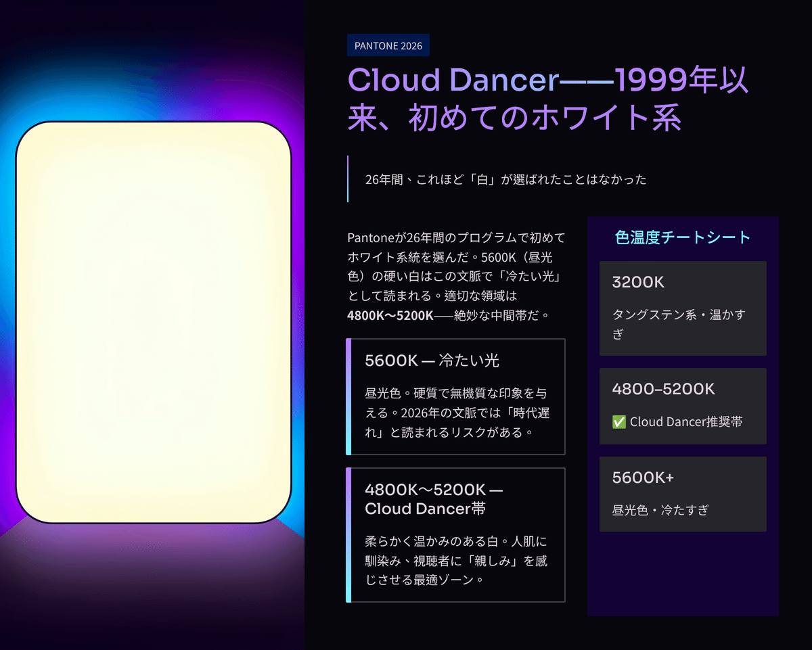Click the 'タングステン系・温かすぎ' text

tap(678, 325)
